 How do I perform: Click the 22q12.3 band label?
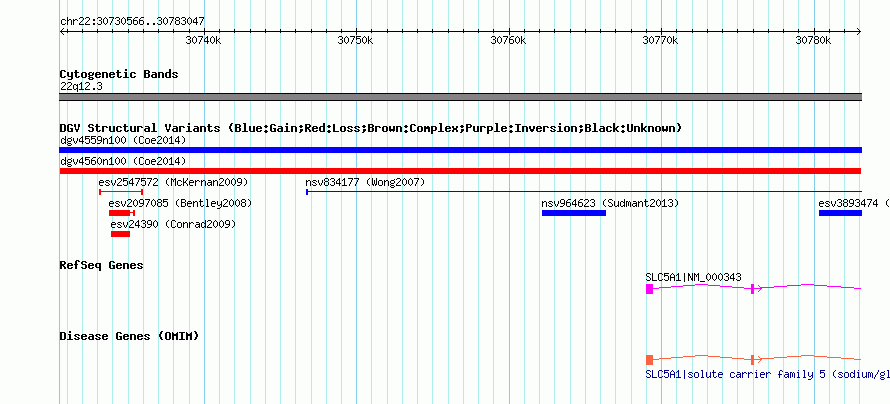click(81, 87)
